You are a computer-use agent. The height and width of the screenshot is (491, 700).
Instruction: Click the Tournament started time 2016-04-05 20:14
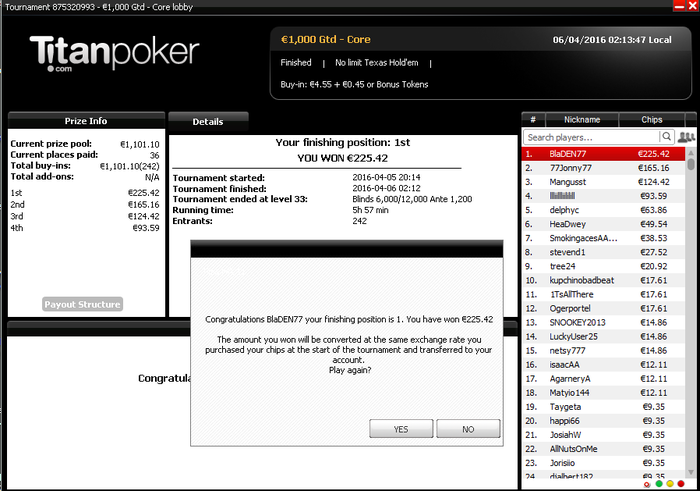point(386,178)
